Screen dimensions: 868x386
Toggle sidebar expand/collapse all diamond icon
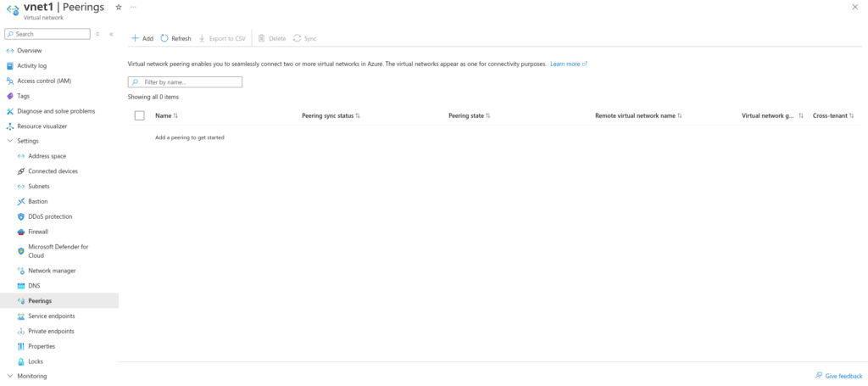pos(97,34)
